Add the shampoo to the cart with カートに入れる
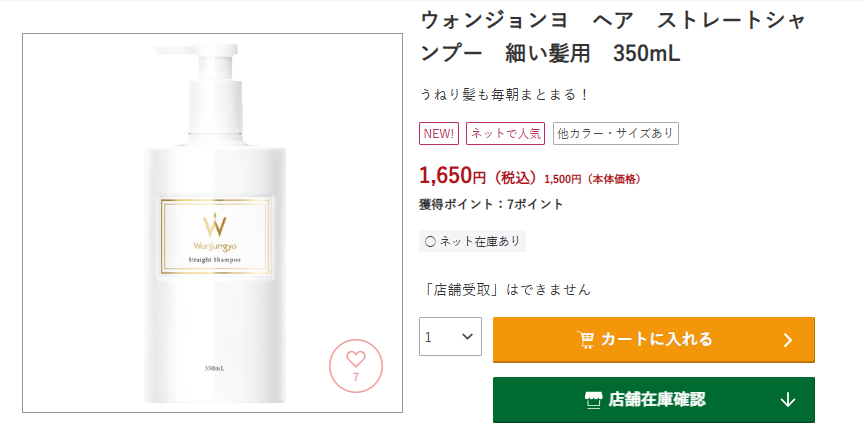 (x=654, y=339)
